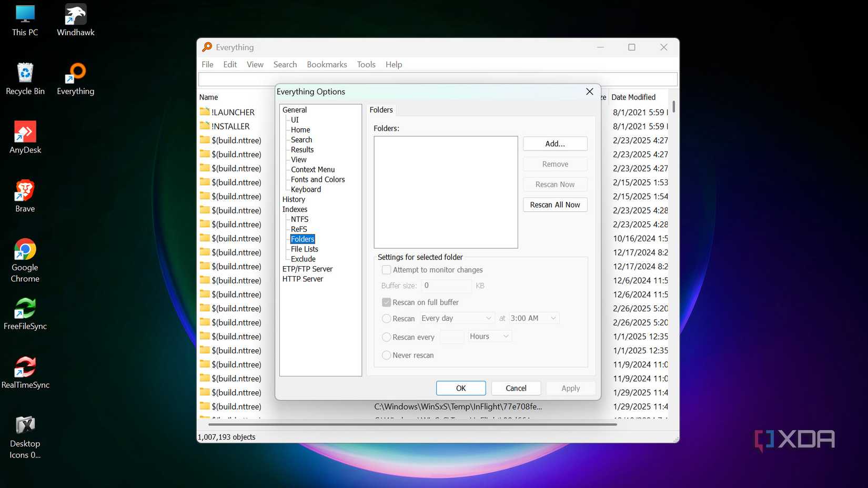Open This PC desktop icon
Screen dimensions: 868x488
click(x=25, y=15)
